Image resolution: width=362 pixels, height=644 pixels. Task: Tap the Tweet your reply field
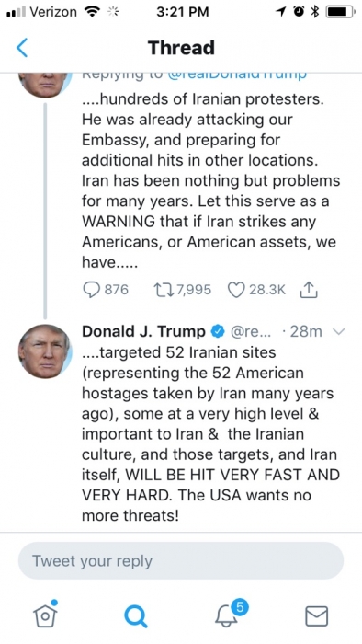(181, 560)
